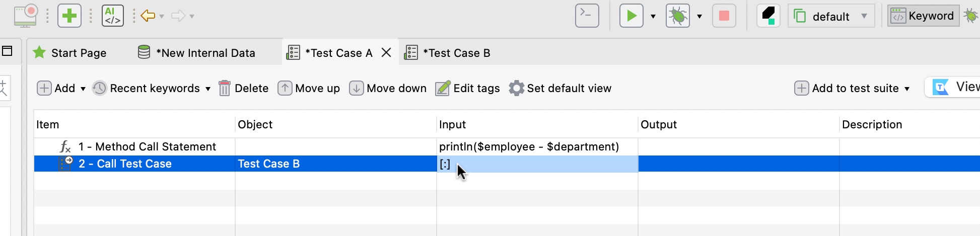
Task: Expand the Add dropdown arrow
Action: pos(83,89)
